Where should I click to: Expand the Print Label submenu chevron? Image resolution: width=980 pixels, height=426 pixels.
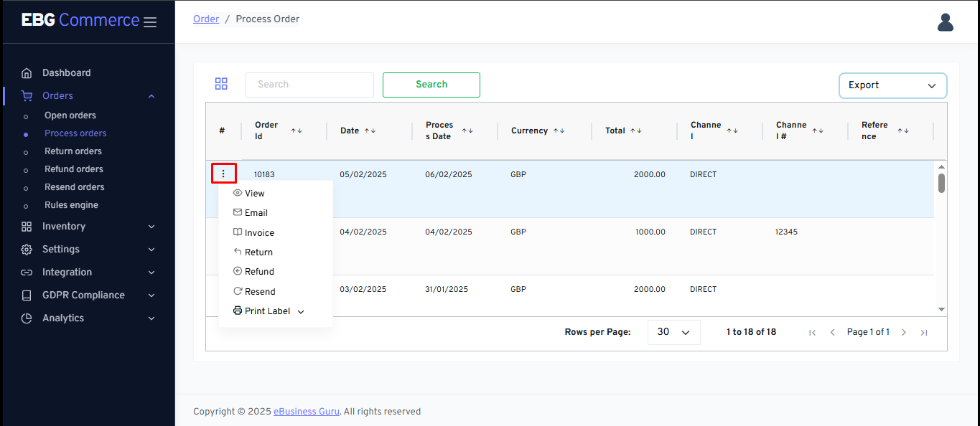tap(301, 311)
